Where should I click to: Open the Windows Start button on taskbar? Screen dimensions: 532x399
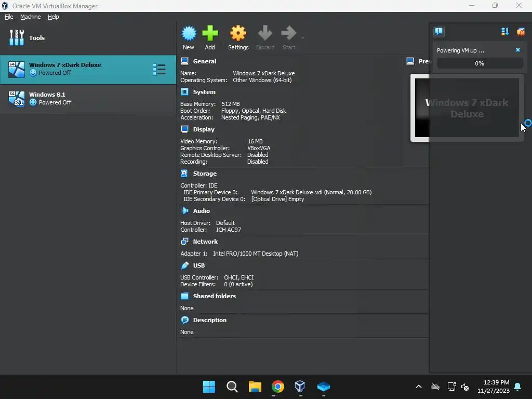pyautogui.click(x=209, y=387)
